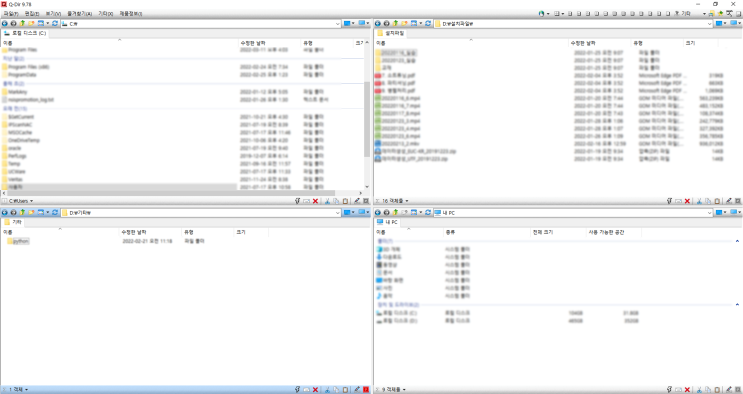Click copy icon in 16 개체 pane bar

708,201
